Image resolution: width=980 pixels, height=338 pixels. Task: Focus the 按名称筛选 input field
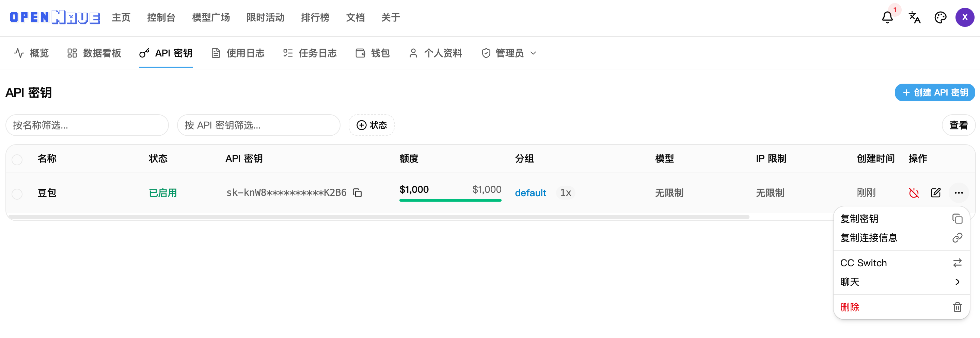tap(87, 125)
